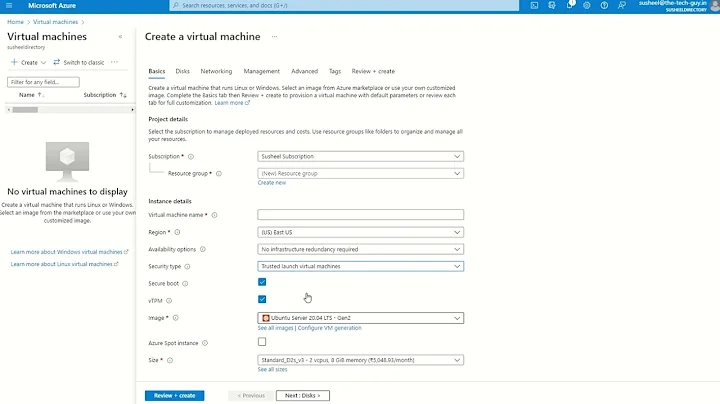Open Learn more about Linux virtual machines

(x=64, y=264)
